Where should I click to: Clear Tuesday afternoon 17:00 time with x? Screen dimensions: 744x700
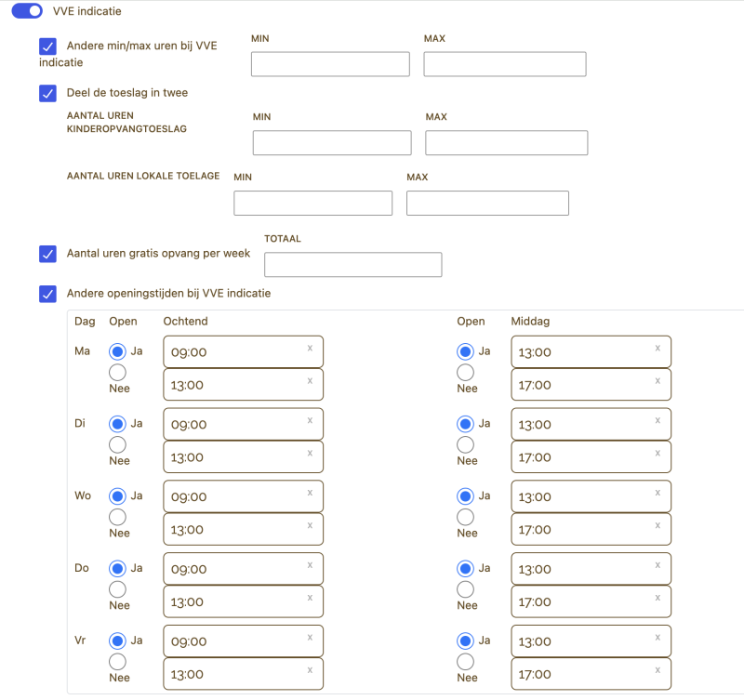click(658, 453)
